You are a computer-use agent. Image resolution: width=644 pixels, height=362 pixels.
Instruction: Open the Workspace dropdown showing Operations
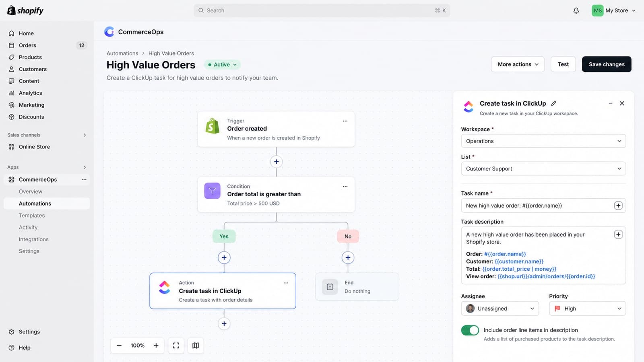coord(543,141)
